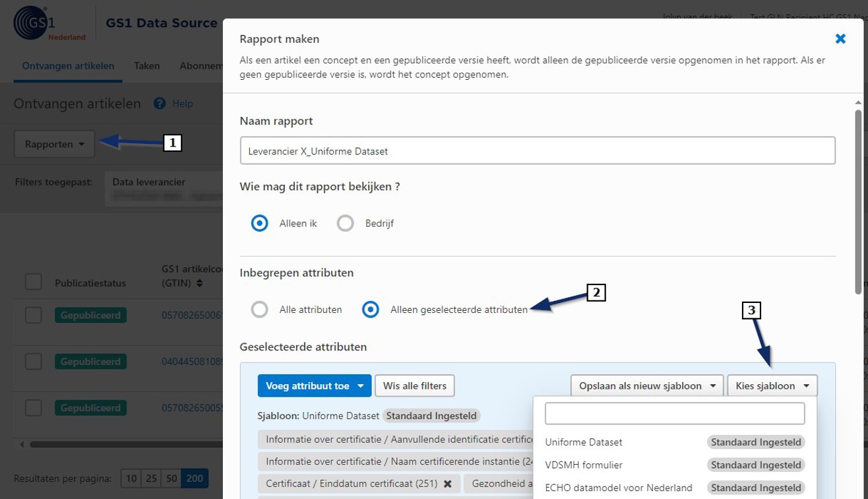Switch to the Taken tab

(x=146, y=66)
